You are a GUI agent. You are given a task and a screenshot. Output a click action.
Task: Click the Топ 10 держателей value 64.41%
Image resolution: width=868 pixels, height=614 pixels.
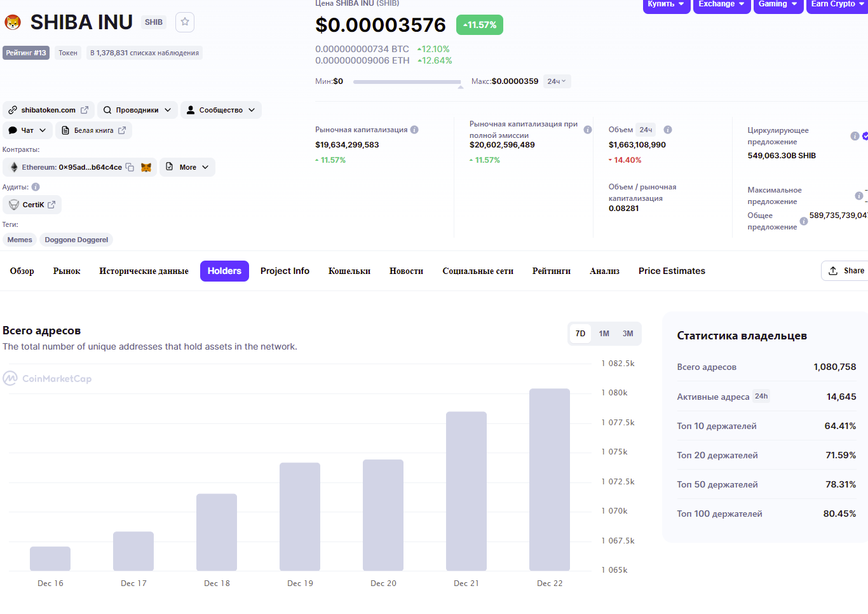coord(840,426)
